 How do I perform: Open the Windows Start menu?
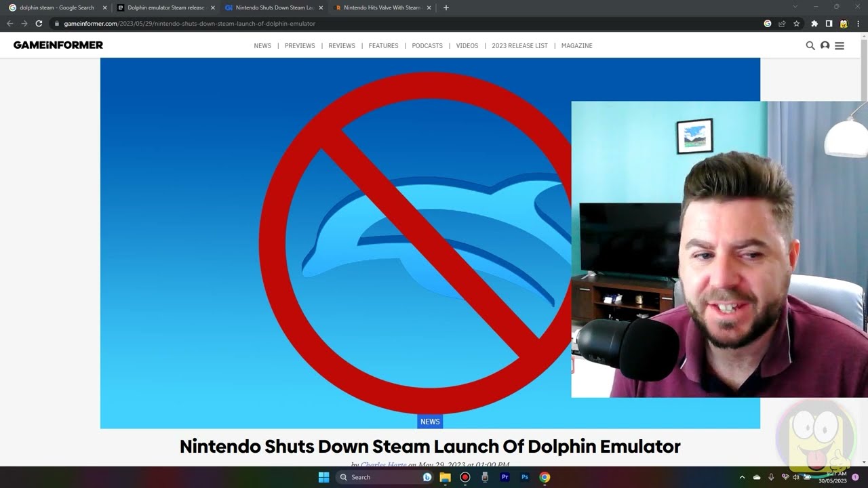(323, 477)
